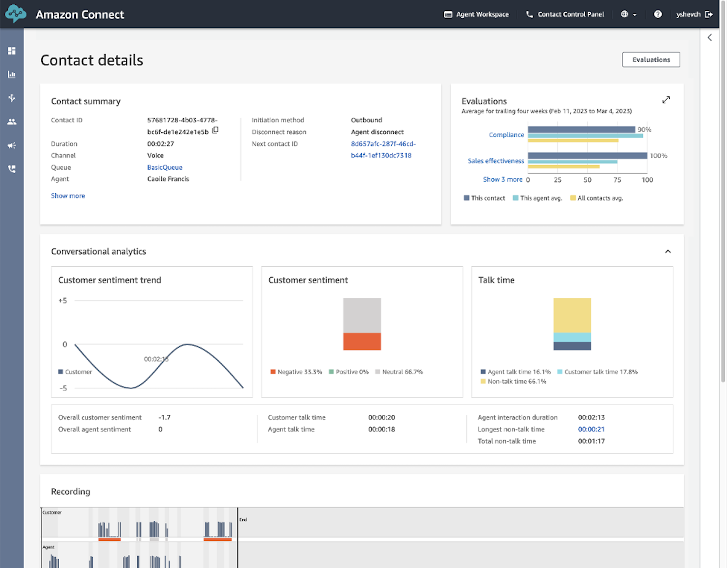The width and height of the screenshot is (728, 568).
Task: Open the routing flows sidebar icon
Action: coord(12,98)
